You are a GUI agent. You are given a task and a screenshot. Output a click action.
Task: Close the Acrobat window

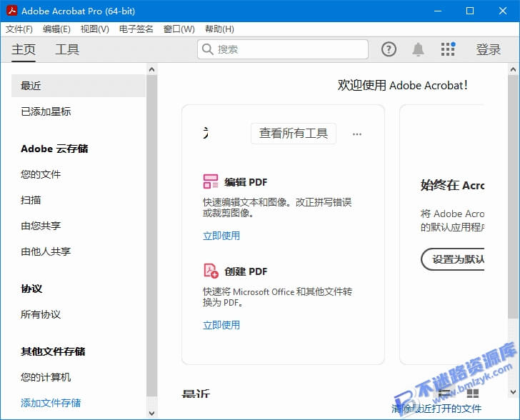tap(502, 11)
